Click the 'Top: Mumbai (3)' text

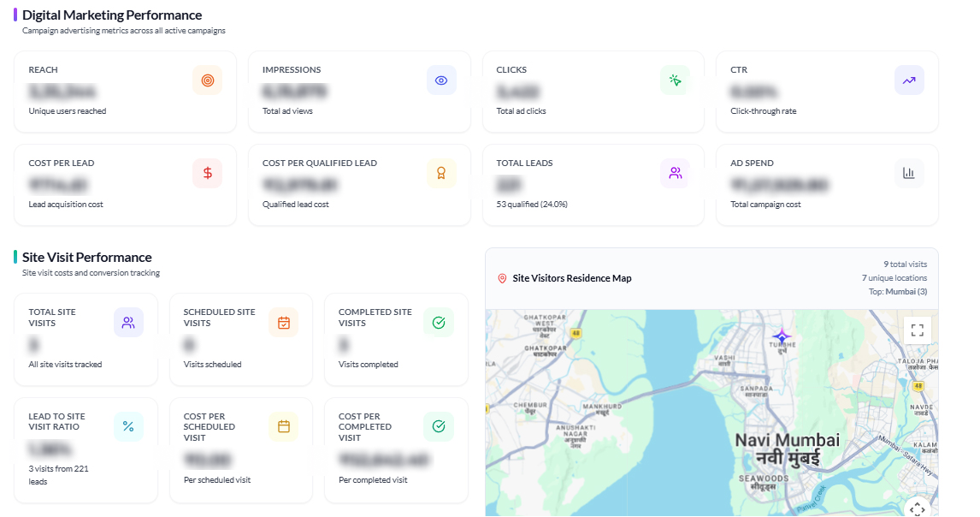coord(898,292)
